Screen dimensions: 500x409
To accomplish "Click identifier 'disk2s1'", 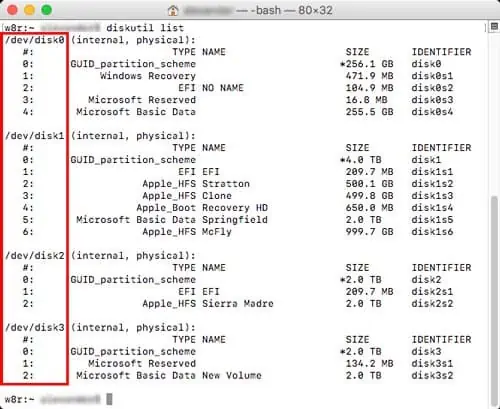I will pyautogui.click(x=432, y=292).
